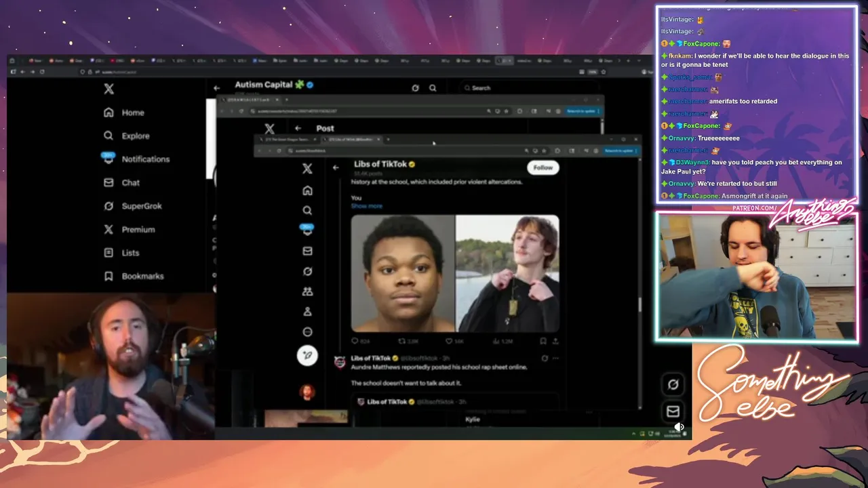Click Relaunch to update in middle window
Screen dimensions: 868x488
(x=582, y=111)
